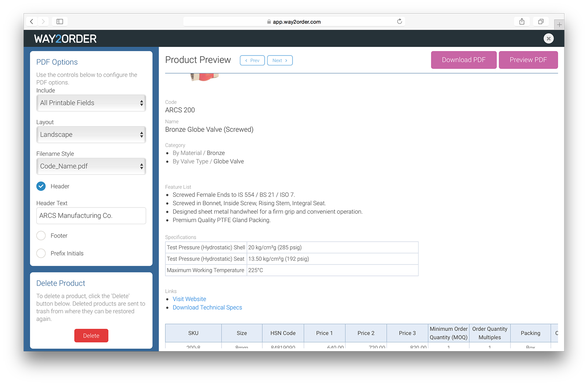Viewport: 588px width, 385px height.
Task: Open the Visit Website link
Action: coord(189,299)
